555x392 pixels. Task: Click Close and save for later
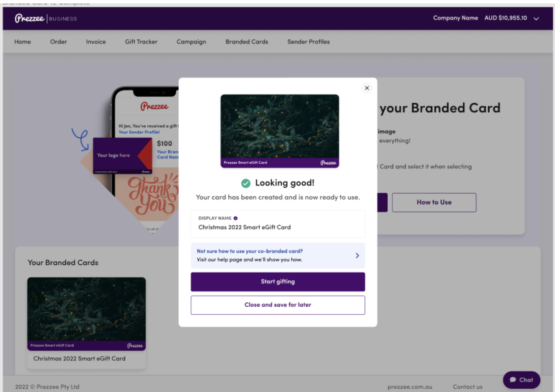pyautogui.click(x=278, y=305)
